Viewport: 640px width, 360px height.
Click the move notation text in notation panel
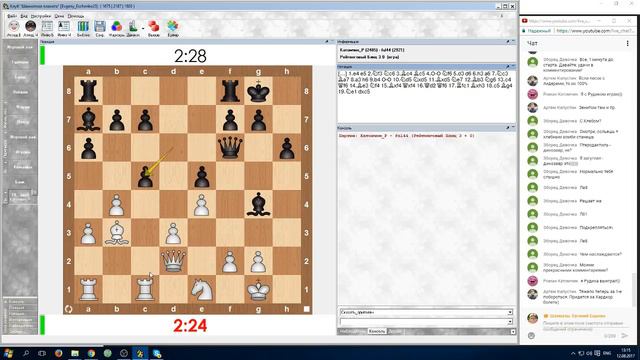(424, 82)
